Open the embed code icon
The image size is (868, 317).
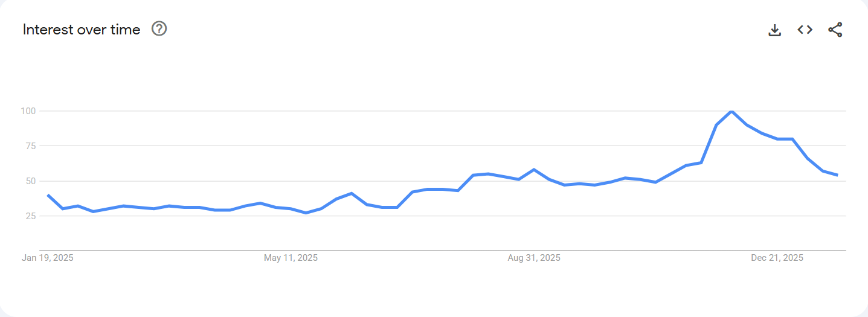coord(805,30)
